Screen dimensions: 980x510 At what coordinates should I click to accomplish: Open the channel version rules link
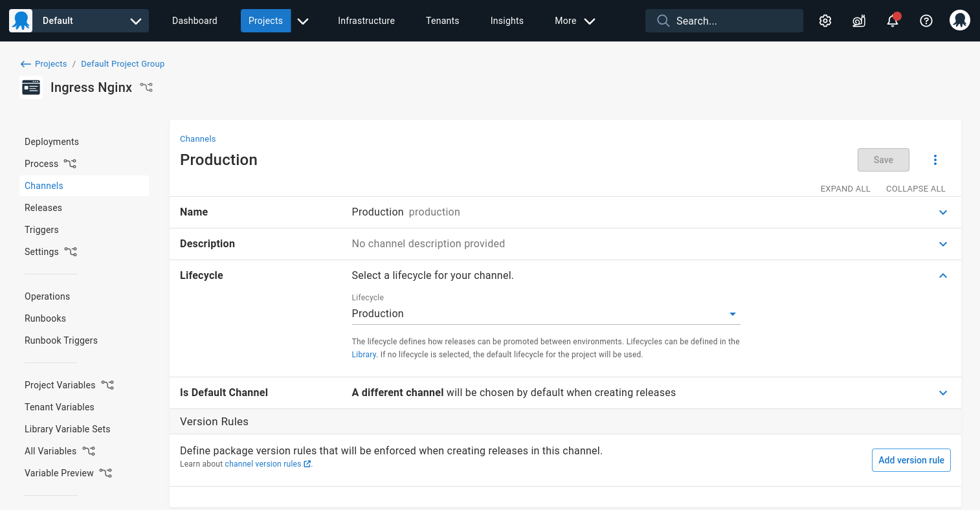click(263, 464)
